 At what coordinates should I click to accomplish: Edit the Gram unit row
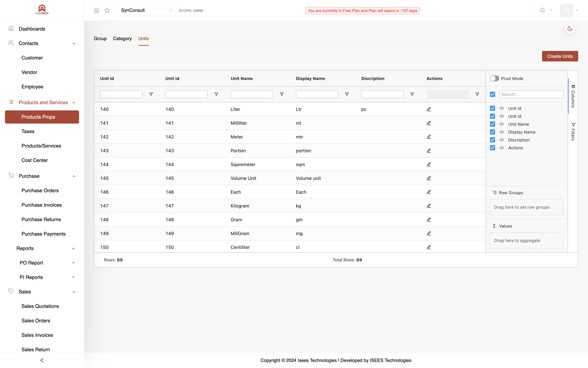click(429, 219)
